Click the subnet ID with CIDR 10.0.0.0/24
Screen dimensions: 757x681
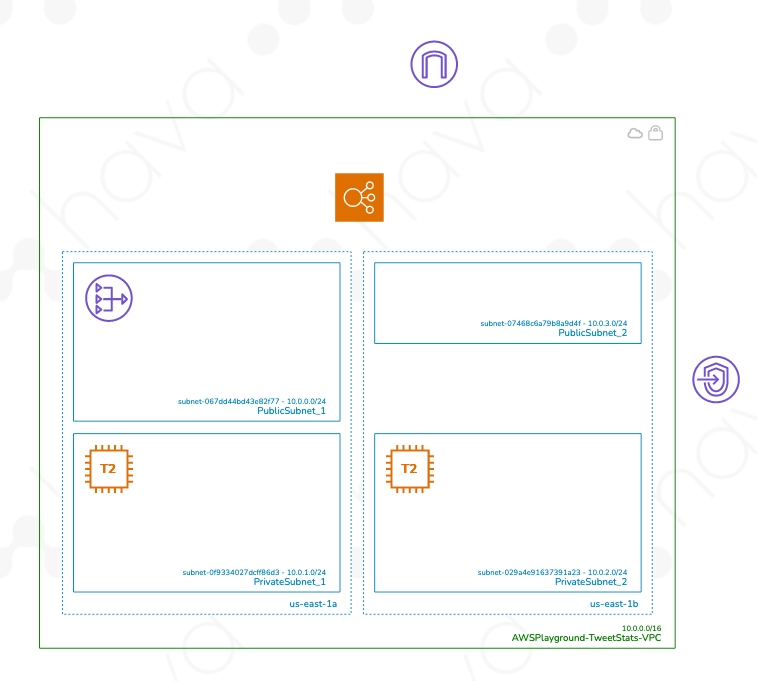252,401
